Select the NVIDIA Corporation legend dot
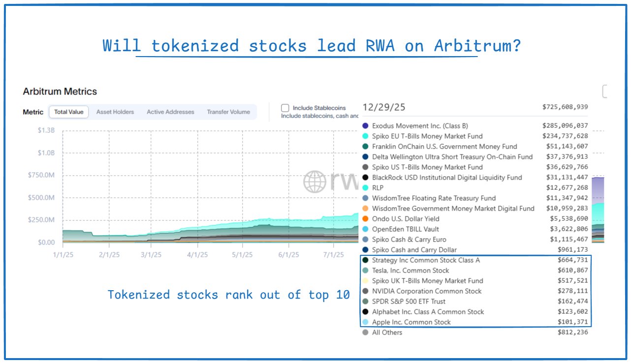 [x=365, y=291]
